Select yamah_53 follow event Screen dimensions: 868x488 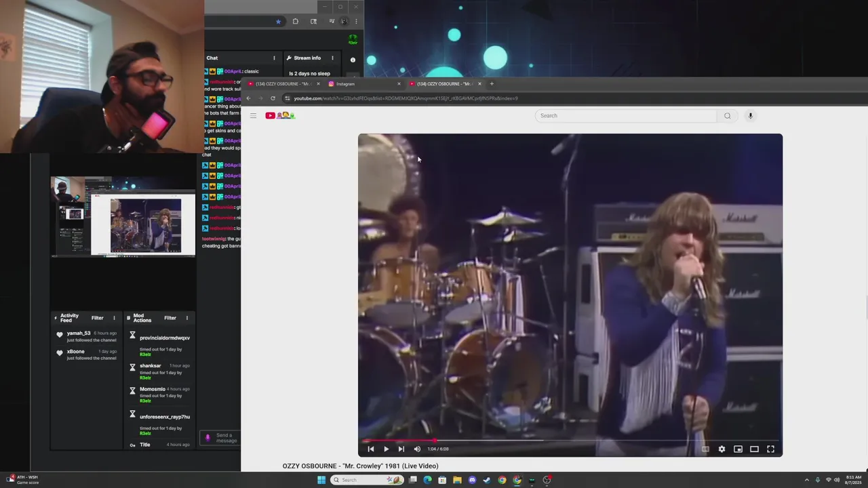pyautogui.click(x=87, y=336)
